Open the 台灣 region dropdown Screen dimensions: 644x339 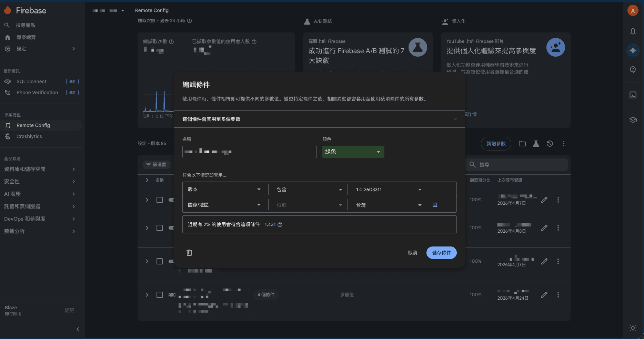tap(389, 205)
